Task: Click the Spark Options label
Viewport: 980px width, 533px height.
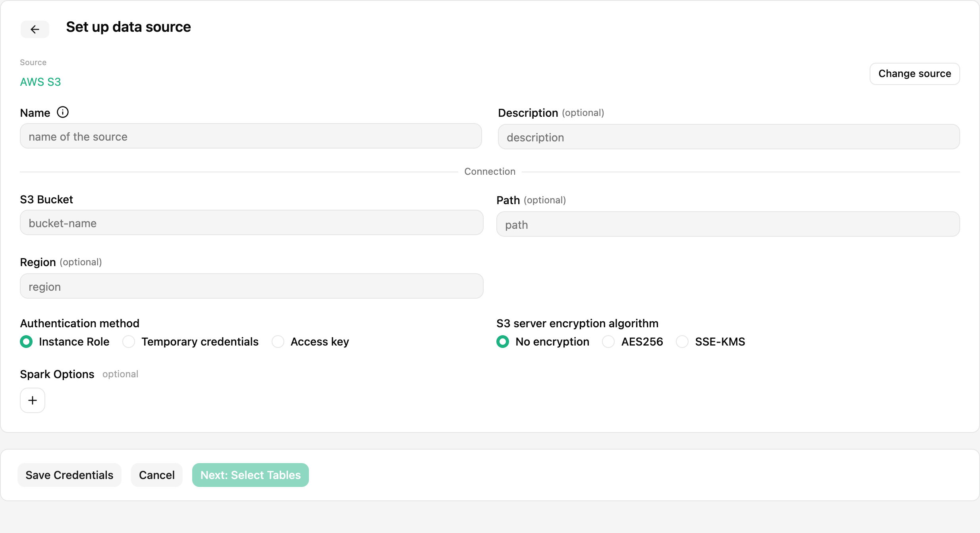Action: point(57,374)
